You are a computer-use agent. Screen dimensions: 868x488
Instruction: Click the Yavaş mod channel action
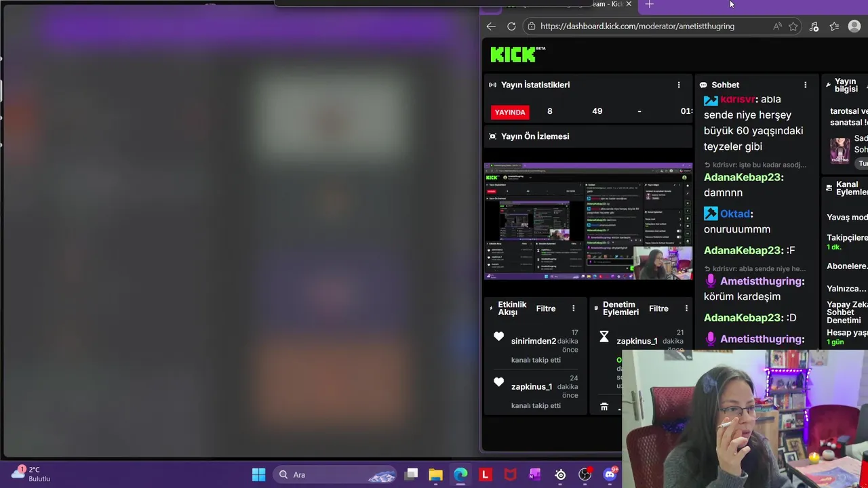tap(847, 218)
